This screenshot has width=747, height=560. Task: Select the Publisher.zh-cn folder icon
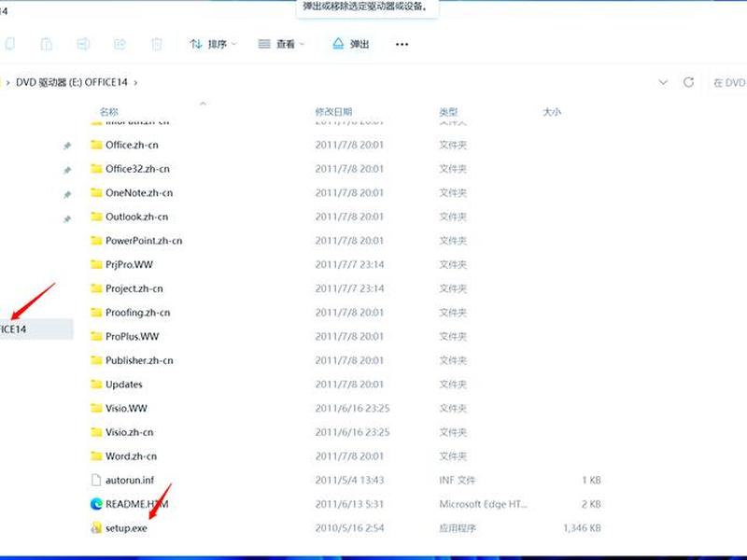coord(96,360)
